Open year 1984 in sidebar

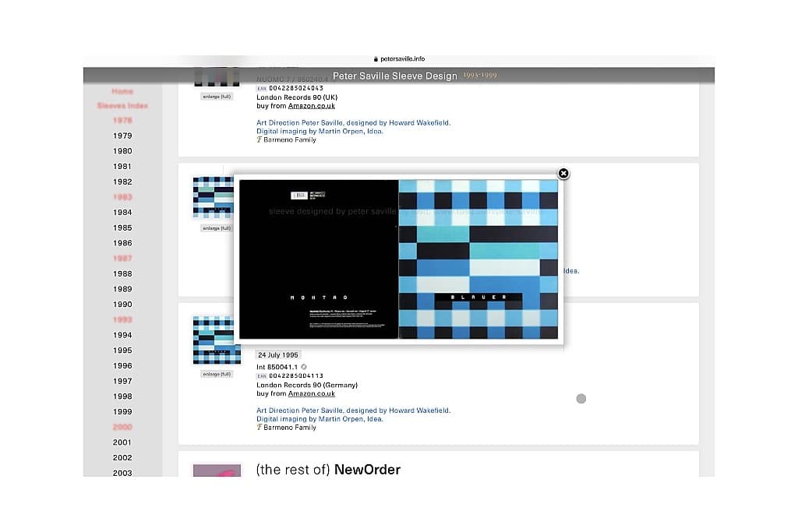122,212
